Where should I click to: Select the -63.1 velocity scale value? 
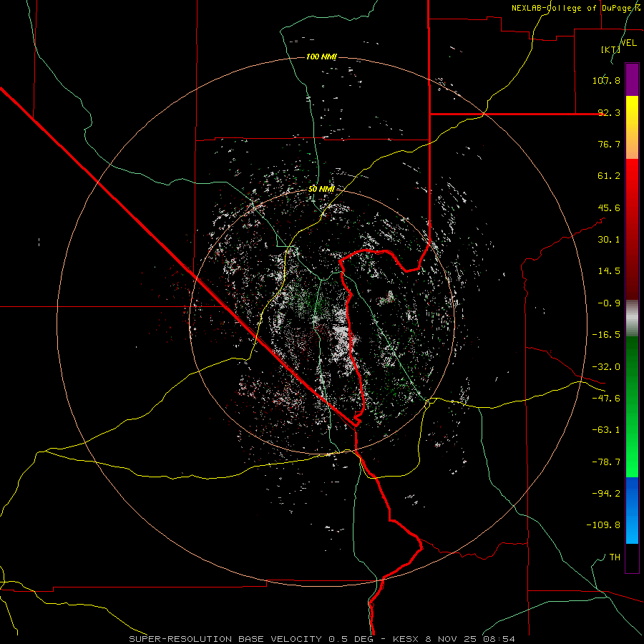[606, 430]
